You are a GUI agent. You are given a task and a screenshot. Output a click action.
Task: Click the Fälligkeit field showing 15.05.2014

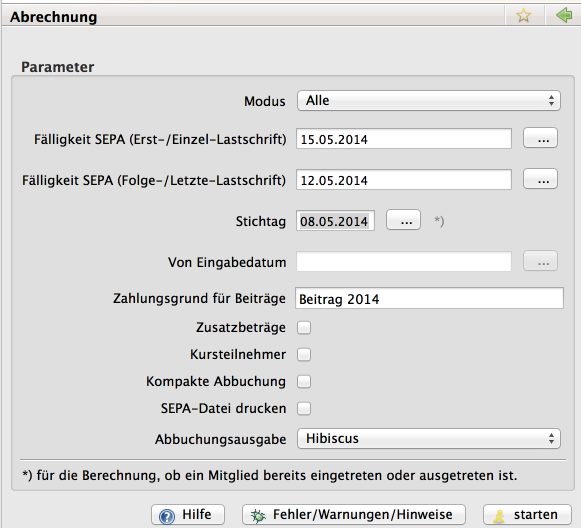click(404, 139)
